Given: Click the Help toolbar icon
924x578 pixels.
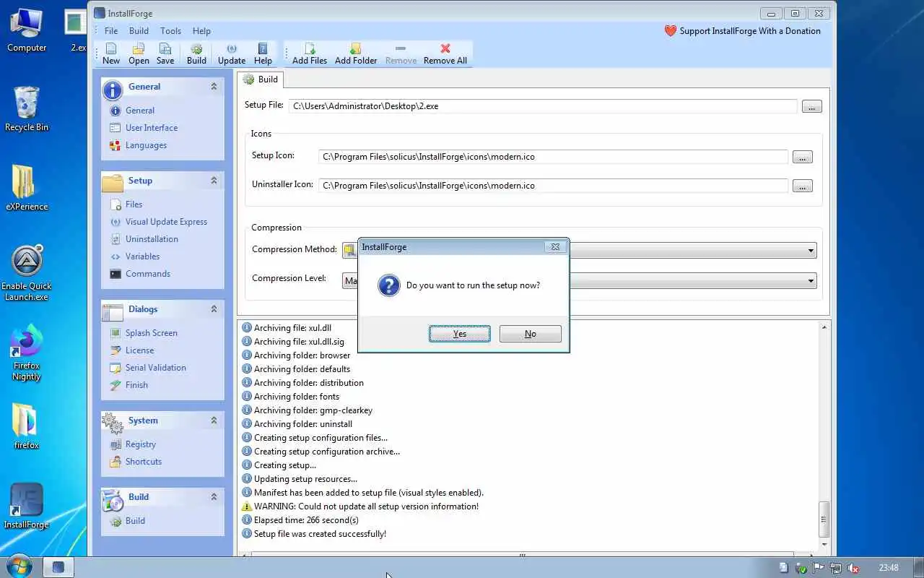Looking at the screenshot, I should [263, 53].
